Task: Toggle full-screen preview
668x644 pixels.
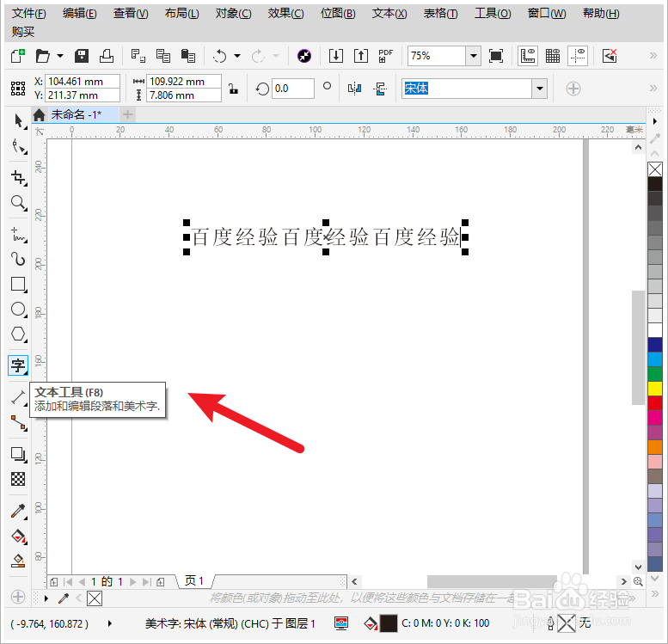Action: [x=496, y=56]
